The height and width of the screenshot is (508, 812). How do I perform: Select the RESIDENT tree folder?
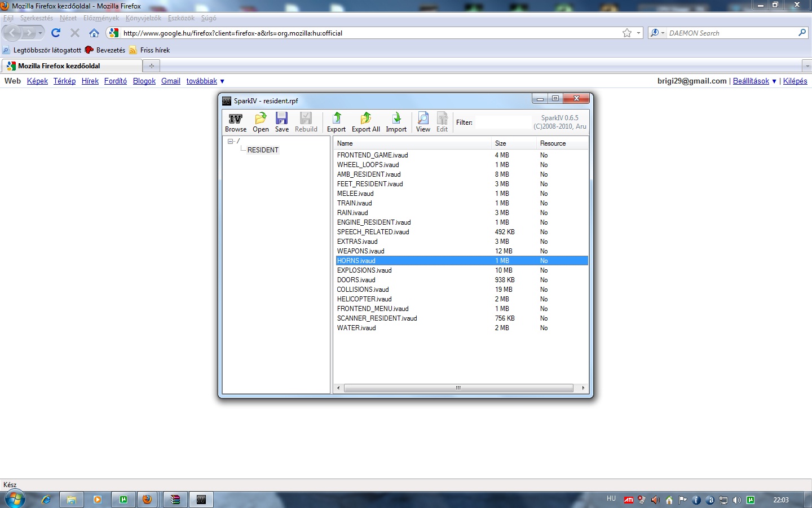263,150
